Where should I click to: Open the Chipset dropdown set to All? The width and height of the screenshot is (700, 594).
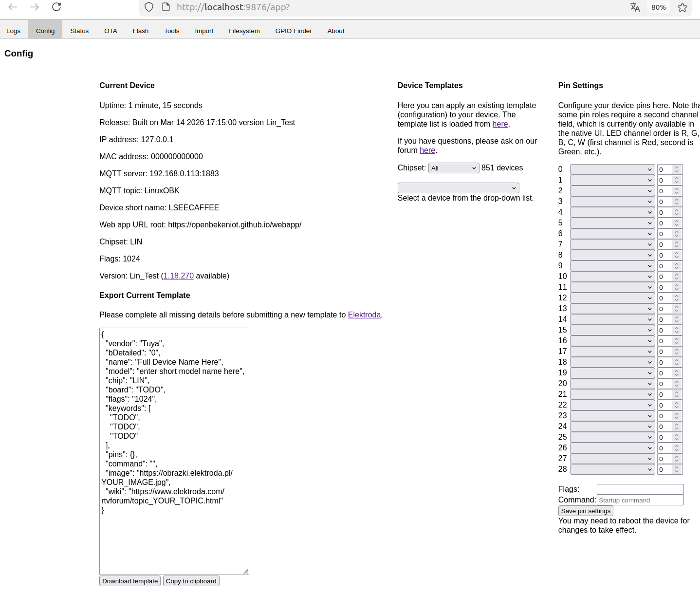coord(454,168)
